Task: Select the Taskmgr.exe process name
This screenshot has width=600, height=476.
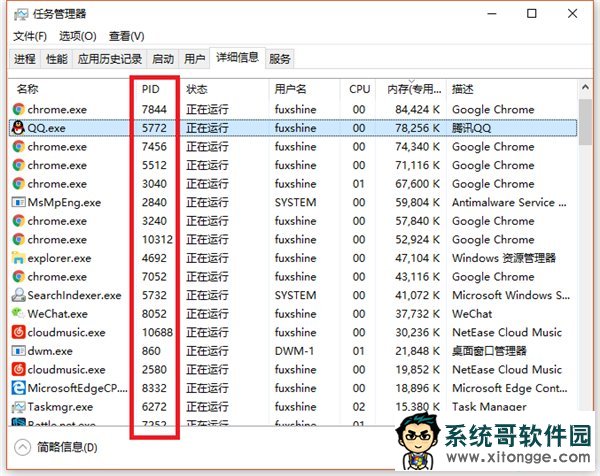Action: coord(60,407)
